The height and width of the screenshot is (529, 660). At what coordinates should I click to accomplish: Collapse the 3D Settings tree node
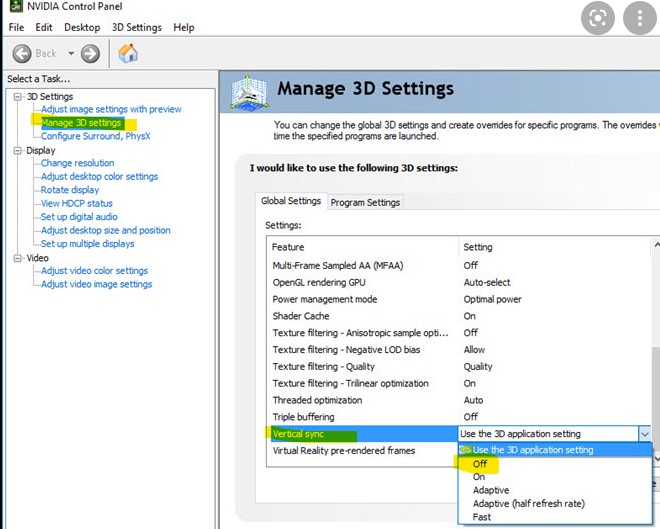pos(18,97)
